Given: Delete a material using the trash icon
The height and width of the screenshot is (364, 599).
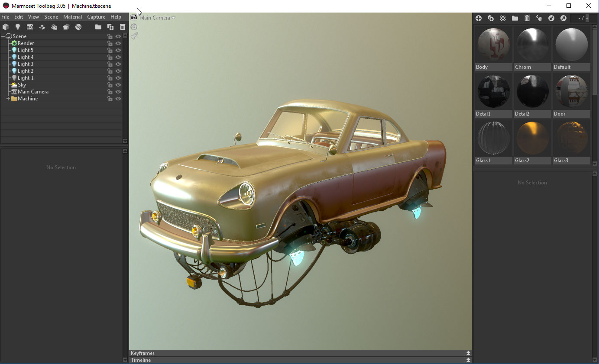Looking at the screenshot, I should point(527,18).
